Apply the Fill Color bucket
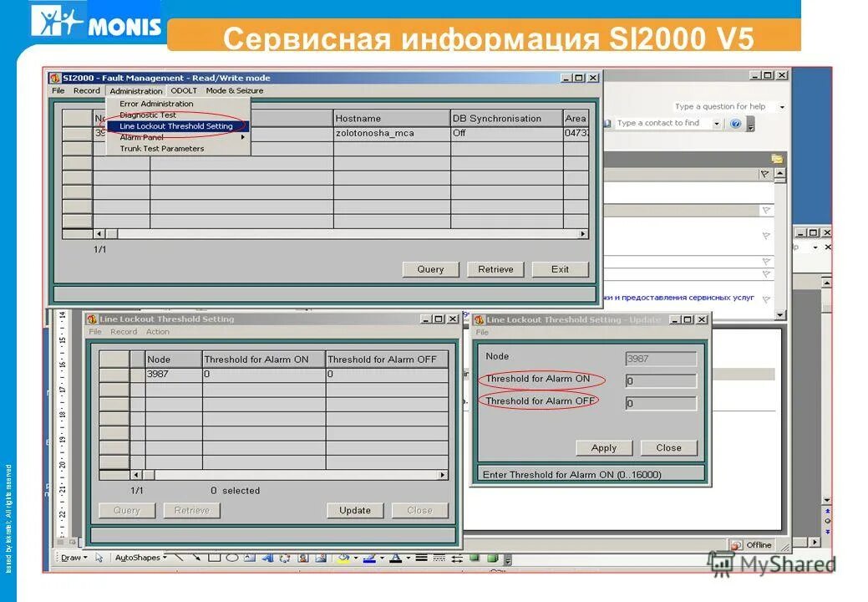This screenshot has height=602, width=868. pos(343,558)
